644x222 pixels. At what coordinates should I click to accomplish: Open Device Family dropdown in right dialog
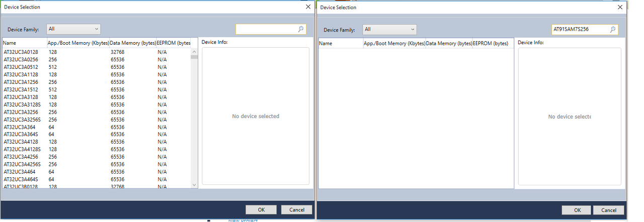390,30
